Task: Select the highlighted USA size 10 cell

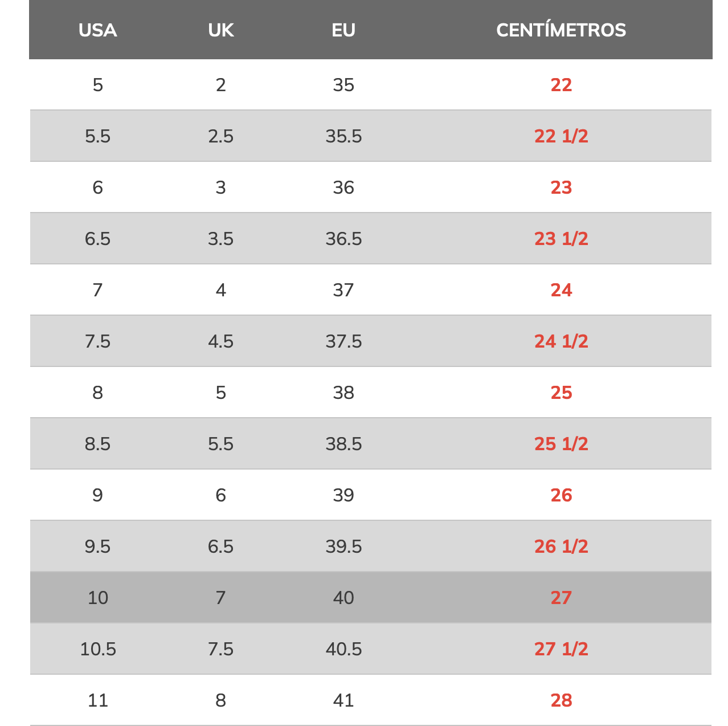Action: (x=97, y=598)
